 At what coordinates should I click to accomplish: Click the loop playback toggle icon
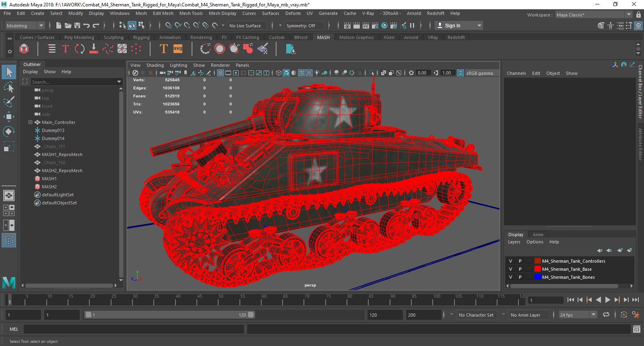[606, 315]
